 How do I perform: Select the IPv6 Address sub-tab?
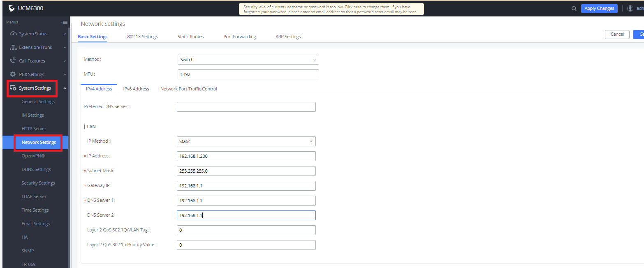pyautogui.click(x=136, y=89)
